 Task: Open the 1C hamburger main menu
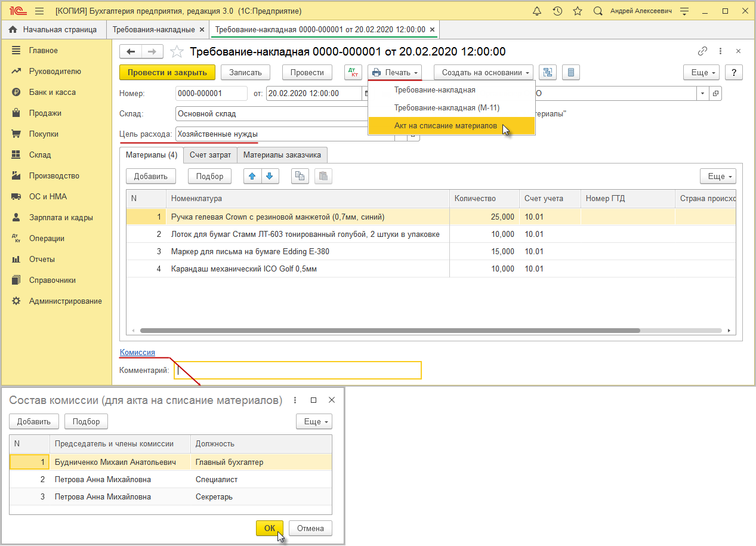(x=39, y=11)
